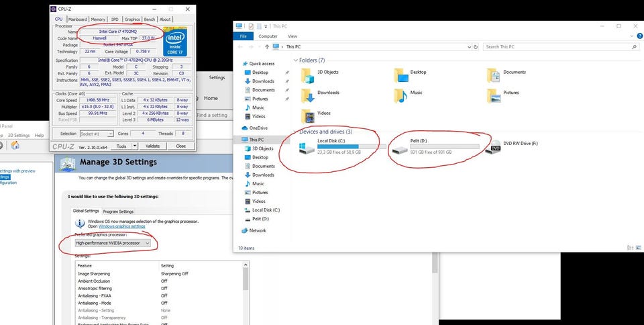Select the Antialiasing - FXAA feature row
Image resolution: width=644 pixels, height=325 pixels.
(x=159, y=296)
